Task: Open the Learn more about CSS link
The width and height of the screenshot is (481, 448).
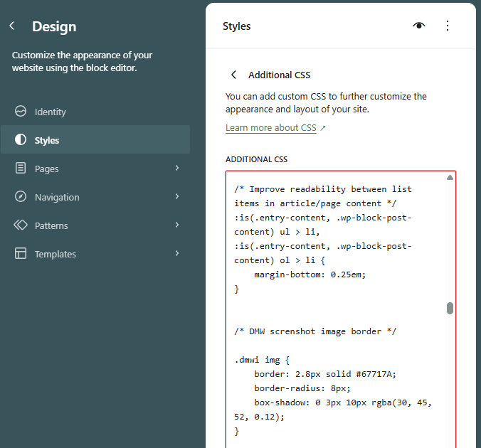Action: pyautogui.click(x=271, y=127)
